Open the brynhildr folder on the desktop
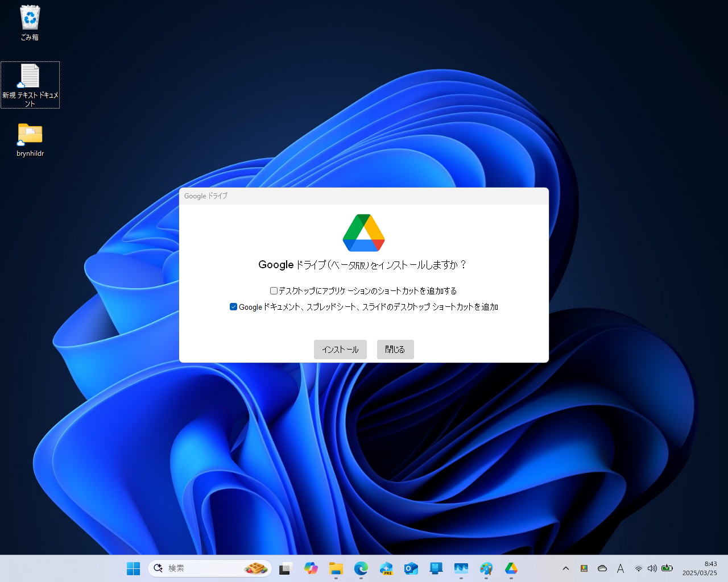 [30, 135]
